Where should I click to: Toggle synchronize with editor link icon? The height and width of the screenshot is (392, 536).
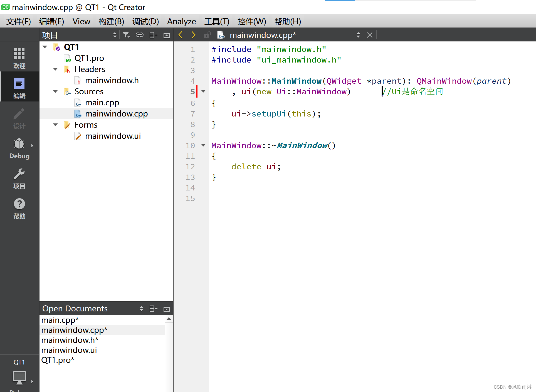tap(139, 35)
